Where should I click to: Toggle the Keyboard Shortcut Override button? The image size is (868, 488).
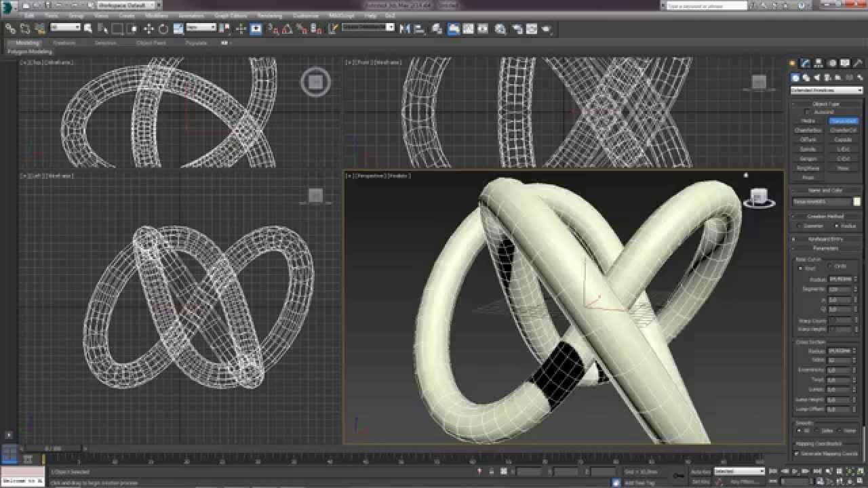tap(256, 28)
